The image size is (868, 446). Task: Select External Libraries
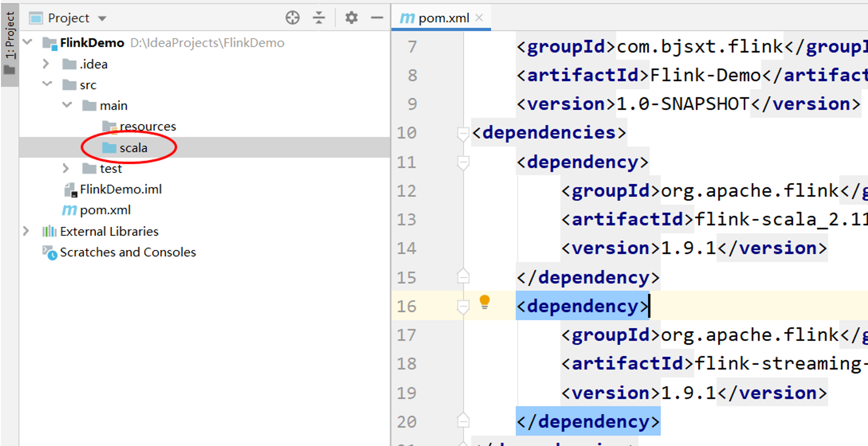coord(109,232)
